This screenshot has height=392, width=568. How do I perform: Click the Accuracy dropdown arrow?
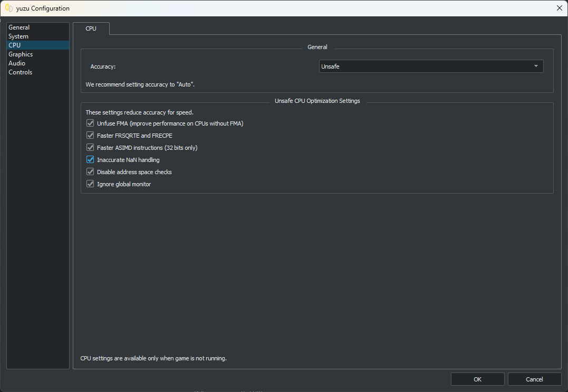[536, 66]
